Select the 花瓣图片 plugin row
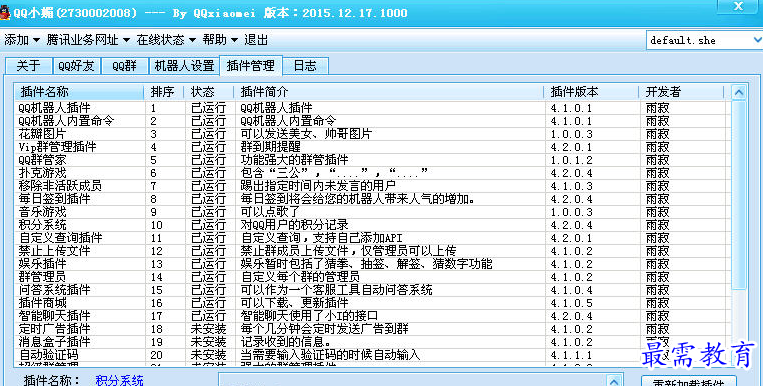Screen dimensions: 763x386 (372, 134)
